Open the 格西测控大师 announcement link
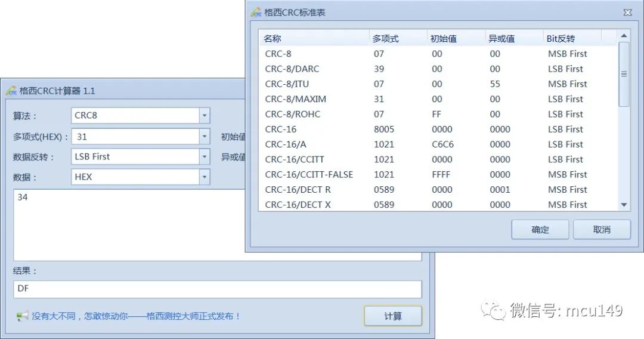This screenshot has width=644, height=339. pyautogui.click(x=136, y=316)
